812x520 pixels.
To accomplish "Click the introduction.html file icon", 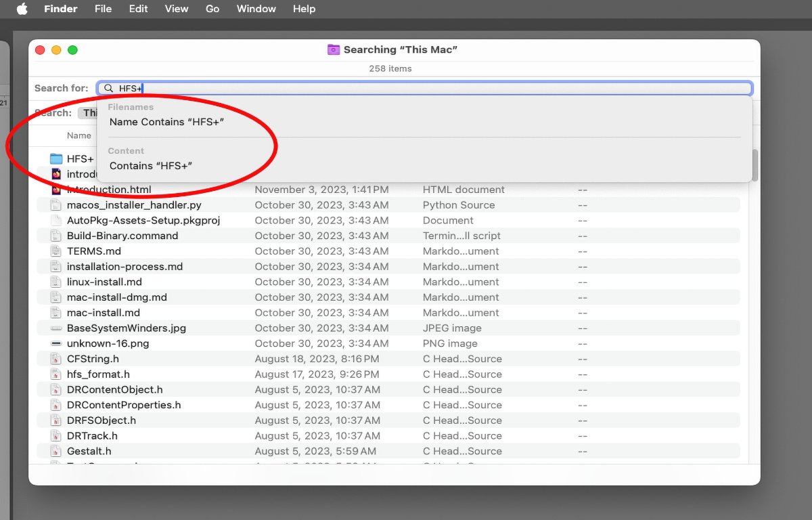I will coord(56,190).
